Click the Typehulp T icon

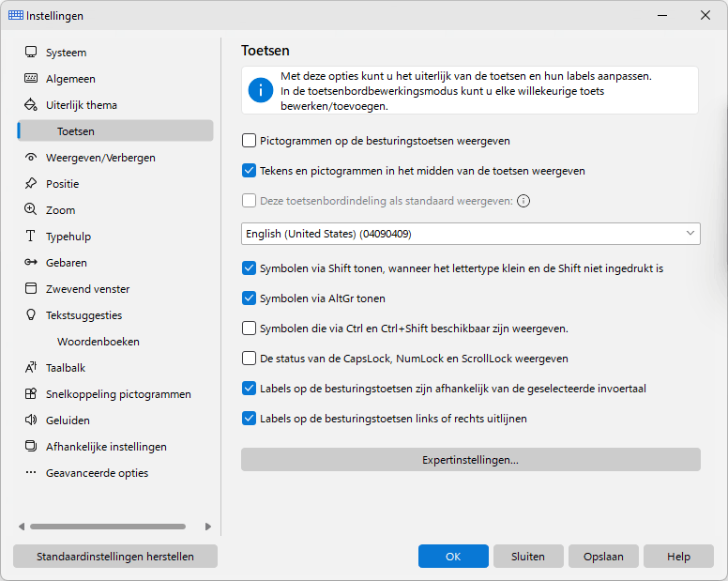click(x=31, y=236)
